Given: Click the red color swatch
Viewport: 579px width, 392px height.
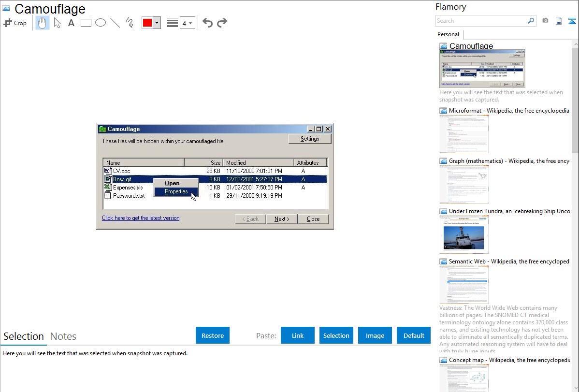Looking at the screenshot, I should (x=147, y=23).
